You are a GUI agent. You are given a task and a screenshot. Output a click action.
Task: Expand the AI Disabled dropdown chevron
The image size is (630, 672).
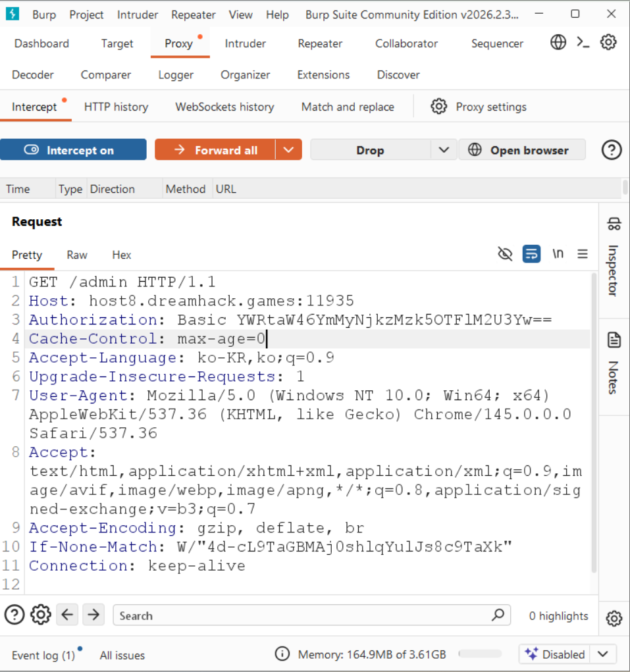pos(603,654)
